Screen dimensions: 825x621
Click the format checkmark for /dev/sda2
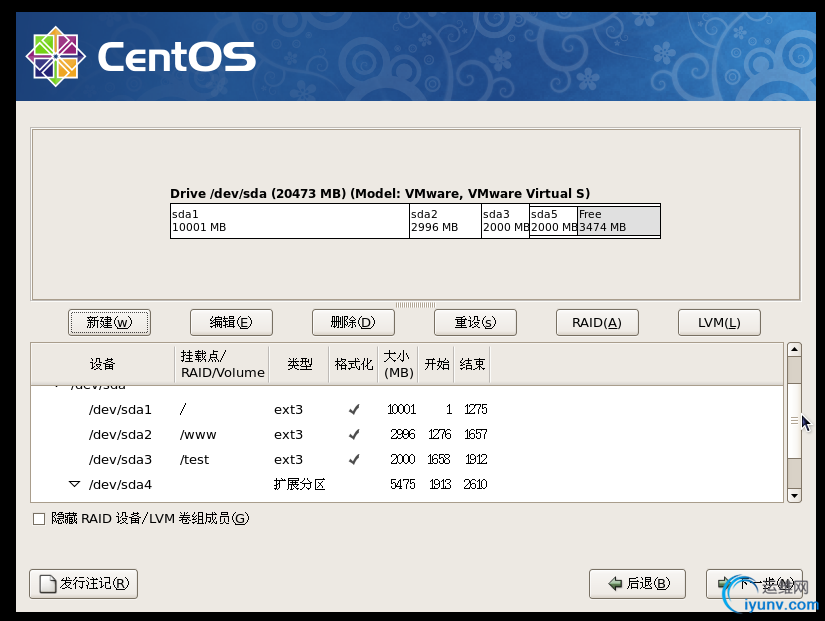click(x=353, y=434)
